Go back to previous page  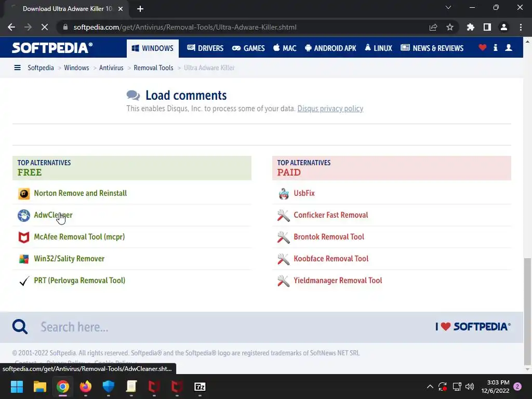point(11,27)
